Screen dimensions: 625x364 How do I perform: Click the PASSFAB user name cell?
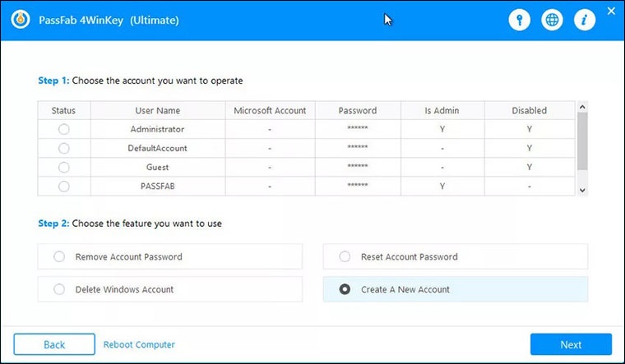coord(158,186)
